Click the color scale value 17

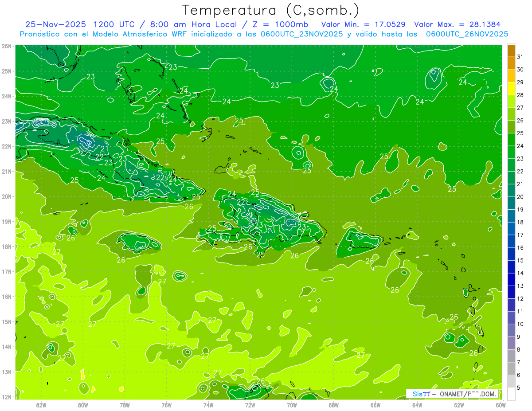(520, 235)
